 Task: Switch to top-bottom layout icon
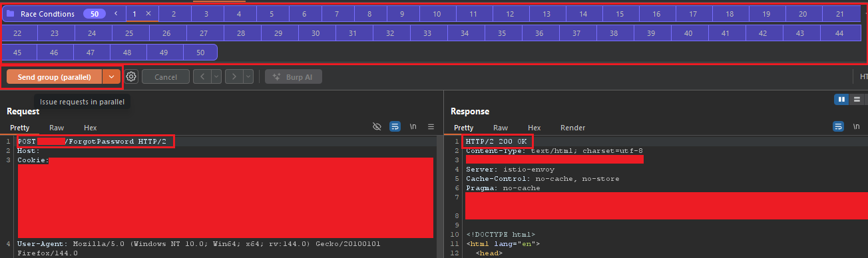tap(857, 100)
